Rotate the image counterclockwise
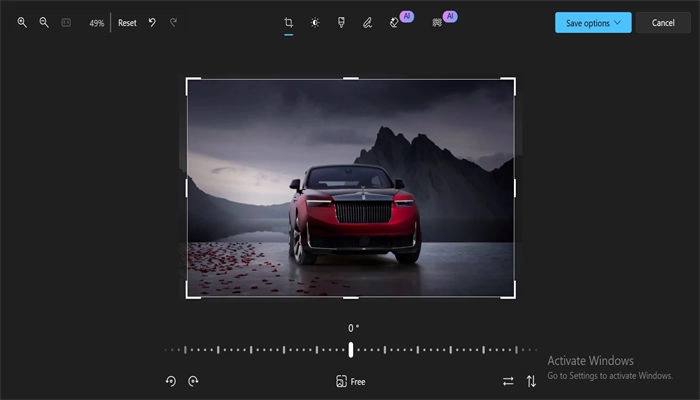The height and width of the screenshot is (400, 700). (x=171, y=381)
